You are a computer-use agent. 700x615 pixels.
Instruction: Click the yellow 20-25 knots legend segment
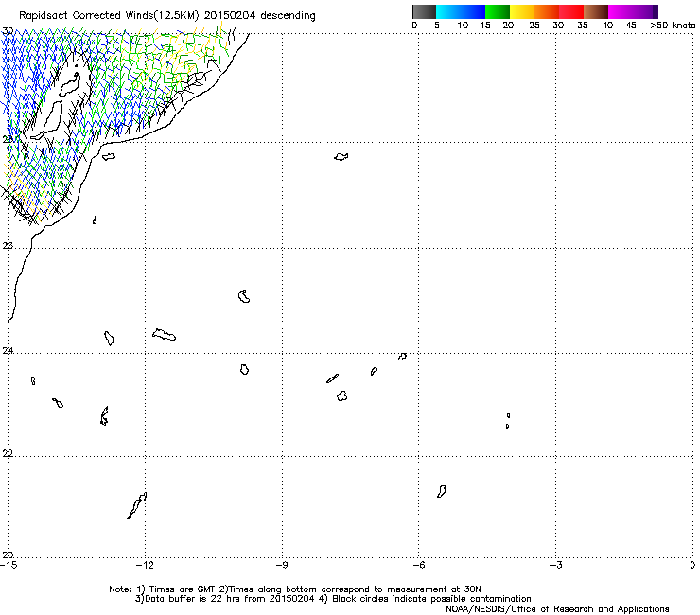522,11
